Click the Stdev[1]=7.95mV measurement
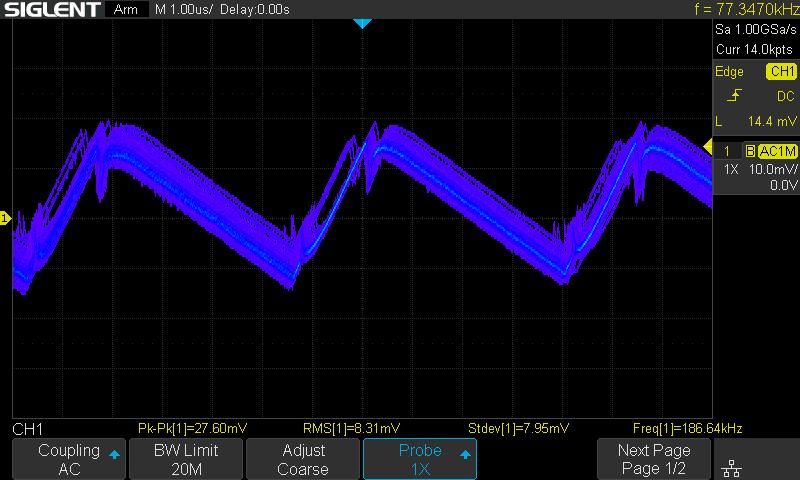Image resolution: width=800 pixels, height=480 pixels. tap(518, 428)
